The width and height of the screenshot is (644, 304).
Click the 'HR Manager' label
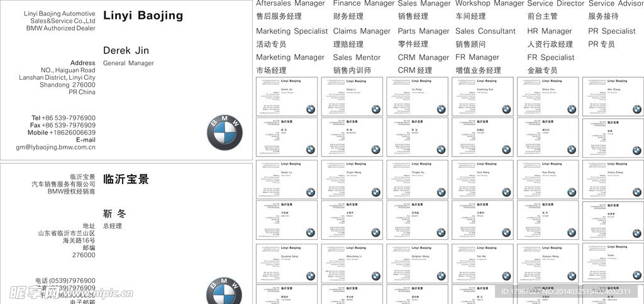[550, 31]
